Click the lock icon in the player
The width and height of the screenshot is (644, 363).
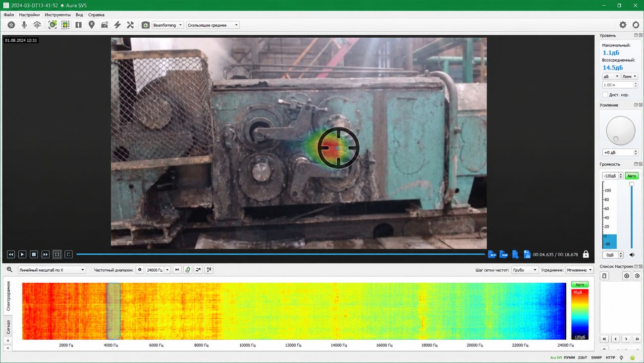pyautogui.click(x=586, y=254)
